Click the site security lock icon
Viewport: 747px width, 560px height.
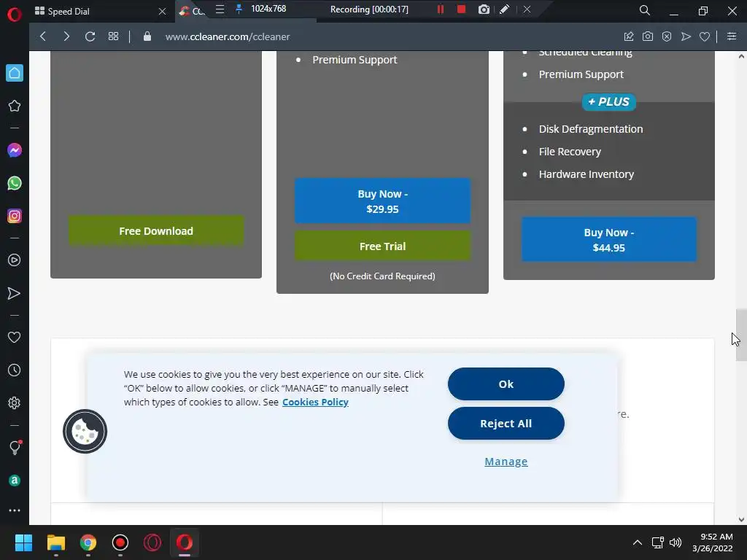147,36
